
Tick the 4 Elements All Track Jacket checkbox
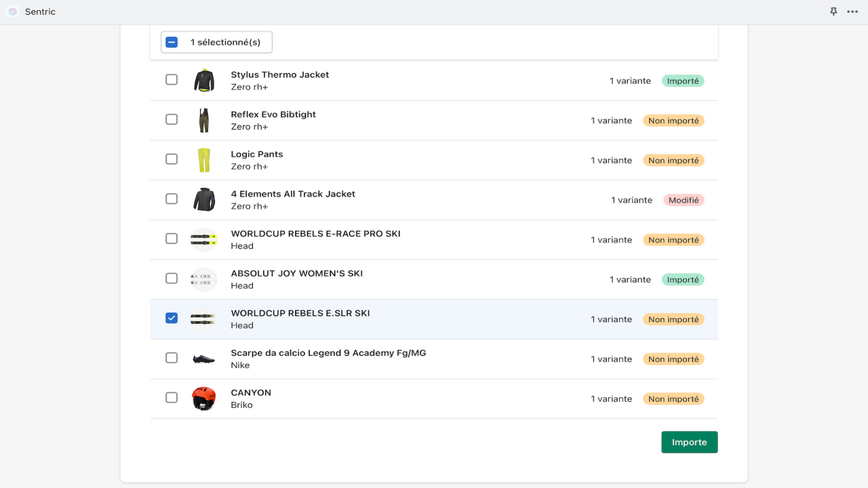coord(172,199)
